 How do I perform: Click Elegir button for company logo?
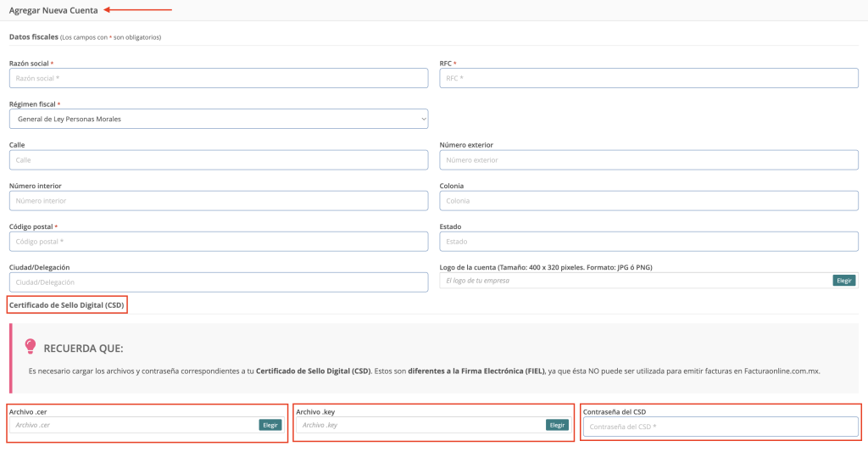[x=844, y=280]
